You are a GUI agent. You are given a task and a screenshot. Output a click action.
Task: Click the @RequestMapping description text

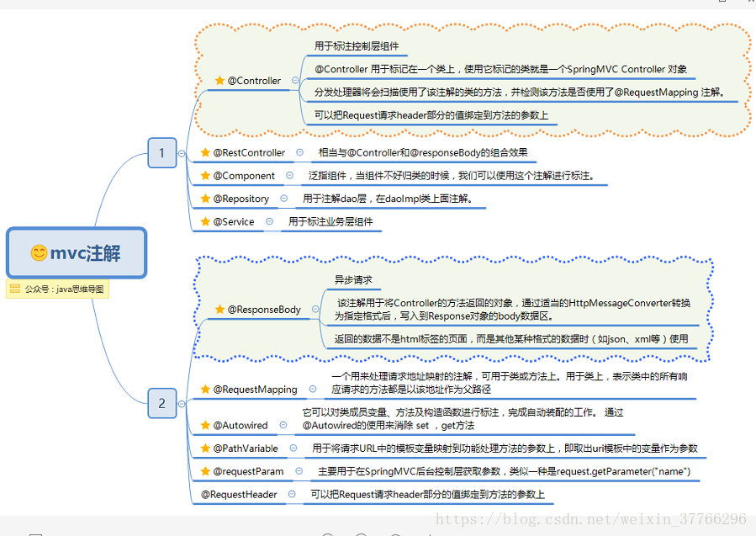(x=509, y=383)
